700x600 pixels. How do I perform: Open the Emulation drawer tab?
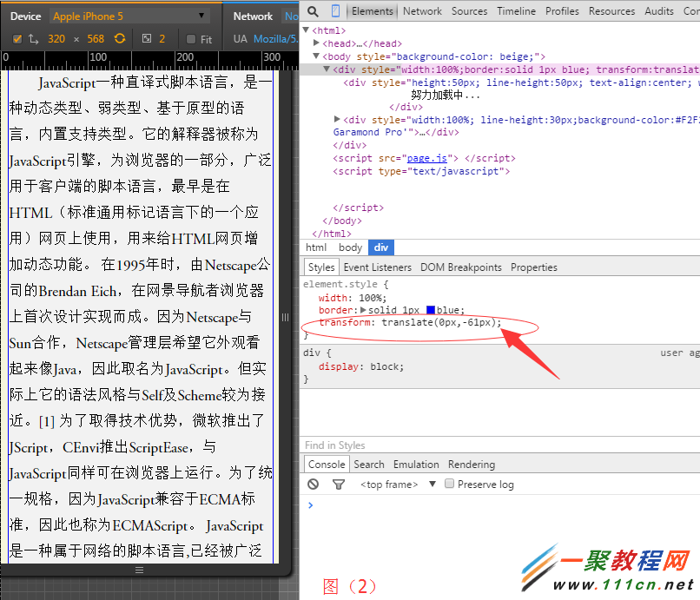[x=416, y=465]
